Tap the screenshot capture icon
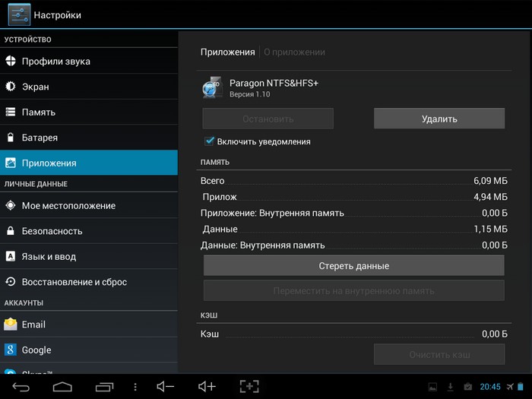532x399 pixels. [249, 386]
